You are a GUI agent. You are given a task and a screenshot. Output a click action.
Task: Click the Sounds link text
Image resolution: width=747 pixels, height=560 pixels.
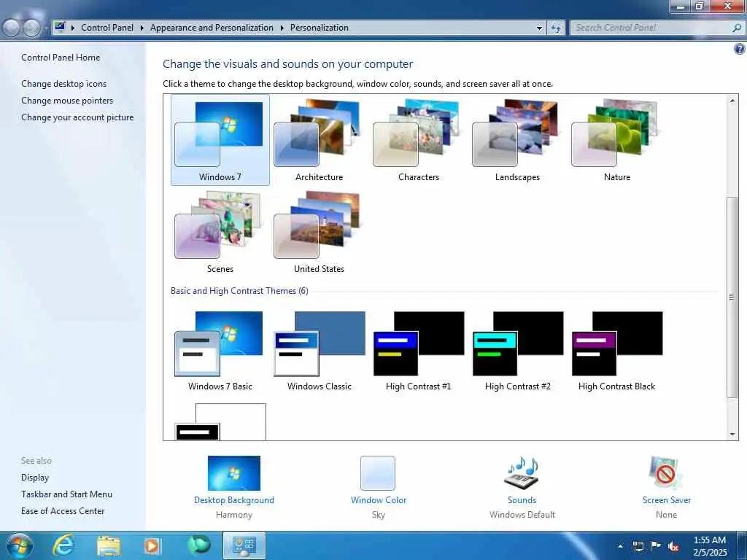(x=522, y=500)
